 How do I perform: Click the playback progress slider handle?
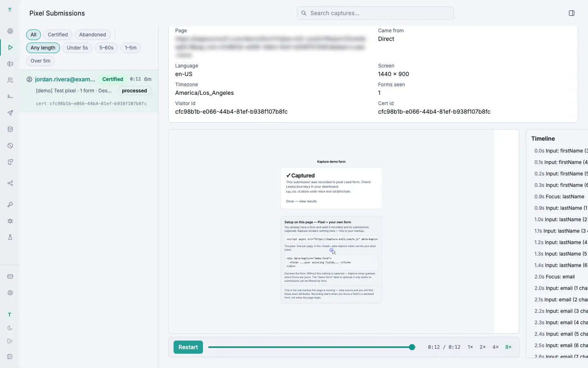tap(412, 347)
